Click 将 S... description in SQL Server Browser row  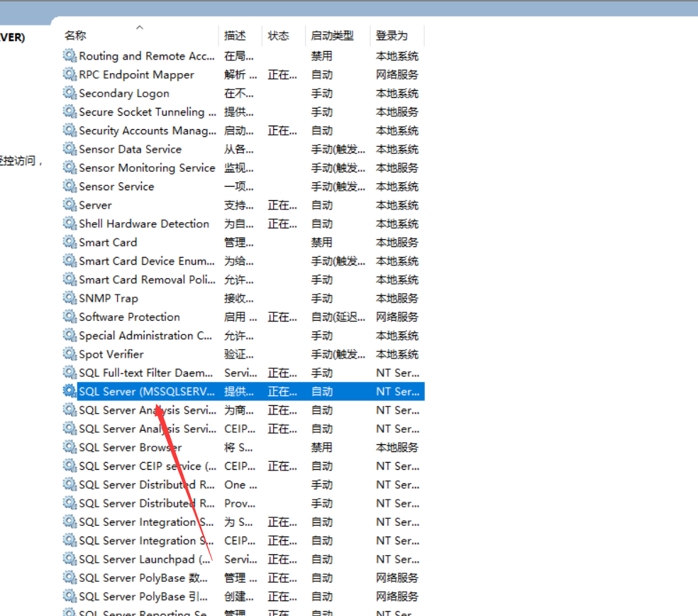coord(238,448)
